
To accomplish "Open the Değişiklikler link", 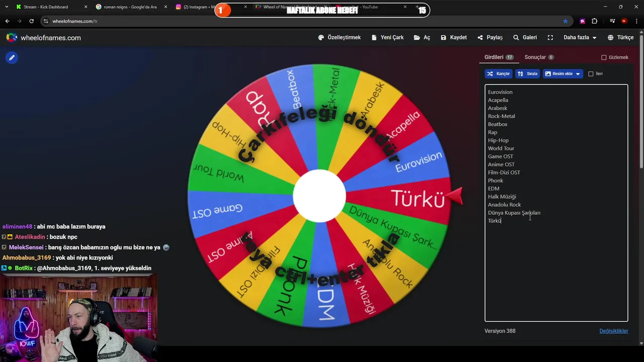I will (x=613, y=331).
